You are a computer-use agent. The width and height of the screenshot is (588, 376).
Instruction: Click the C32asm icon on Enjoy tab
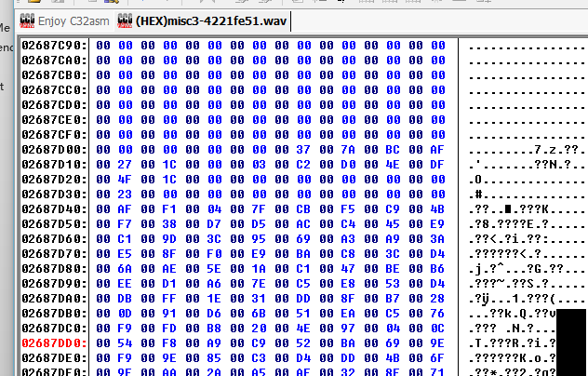coord(27,20)
